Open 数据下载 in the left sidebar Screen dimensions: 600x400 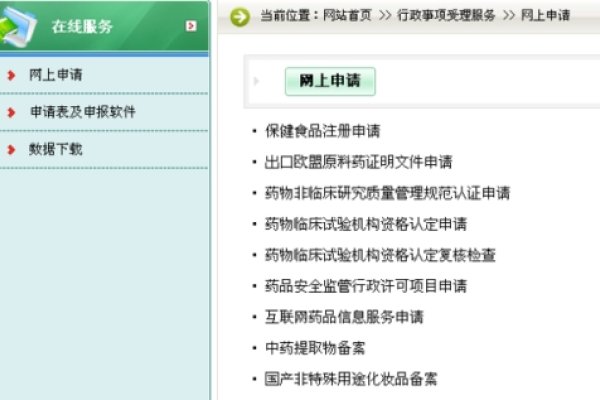point(56,149)
